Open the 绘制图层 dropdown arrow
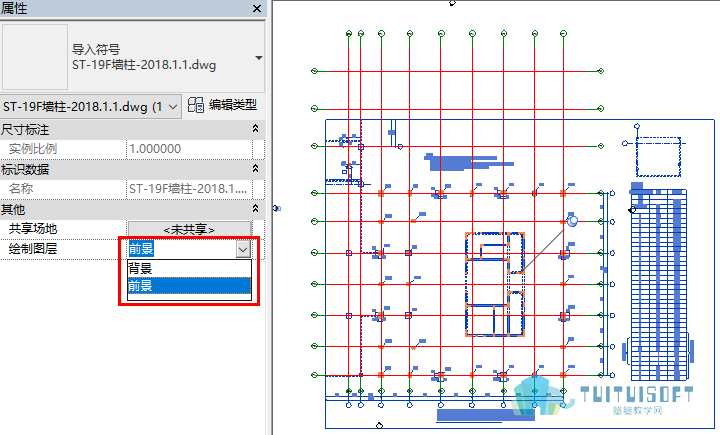Viewport: 720px width, 435px height. coord(243,249)
